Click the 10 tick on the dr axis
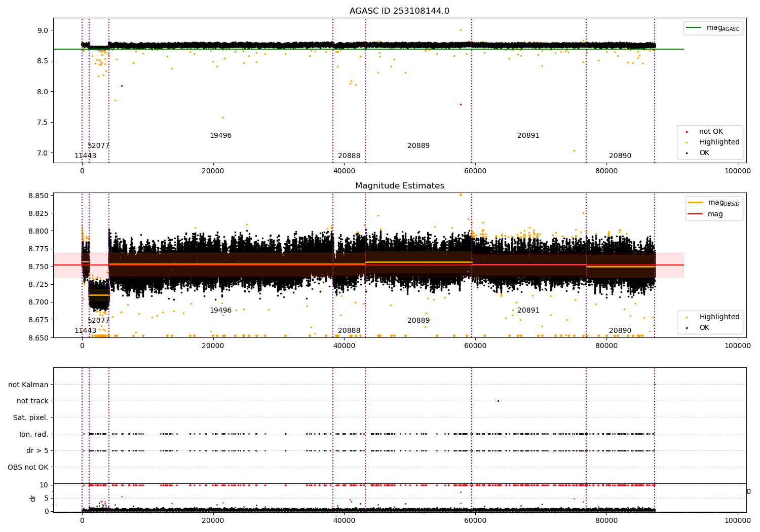This screenshot has width=760, height=532. coord(44,485)
